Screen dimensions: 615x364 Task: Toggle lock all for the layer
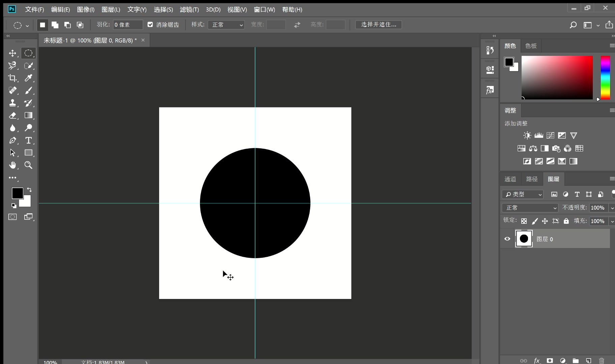566,221
